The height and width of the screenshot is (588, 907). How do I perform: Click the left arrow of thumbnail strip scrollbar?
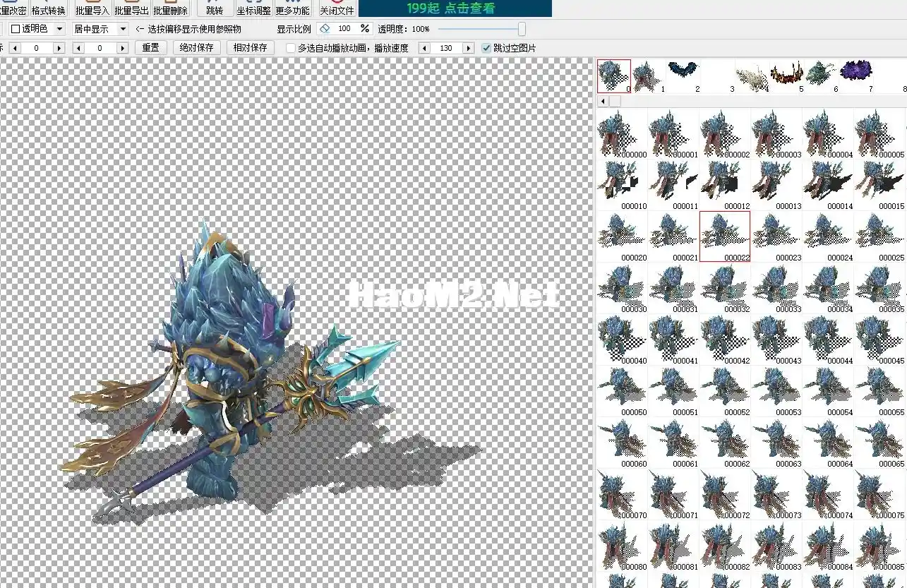[x=602, y=102]
